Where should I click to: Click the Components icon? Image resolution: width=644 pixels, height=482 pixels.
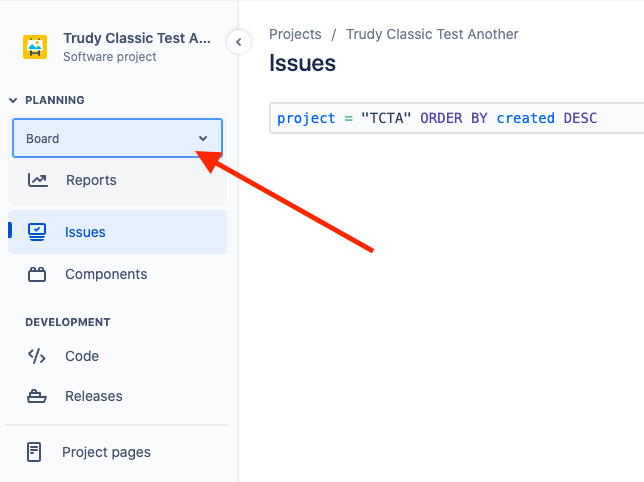point(37,274)
